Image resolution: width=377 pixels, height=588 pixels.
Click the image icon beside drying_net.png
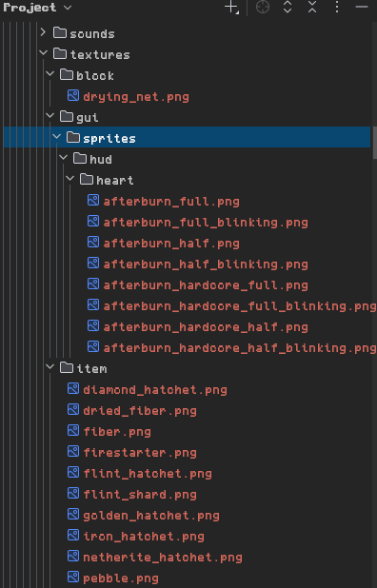[73, 96]
